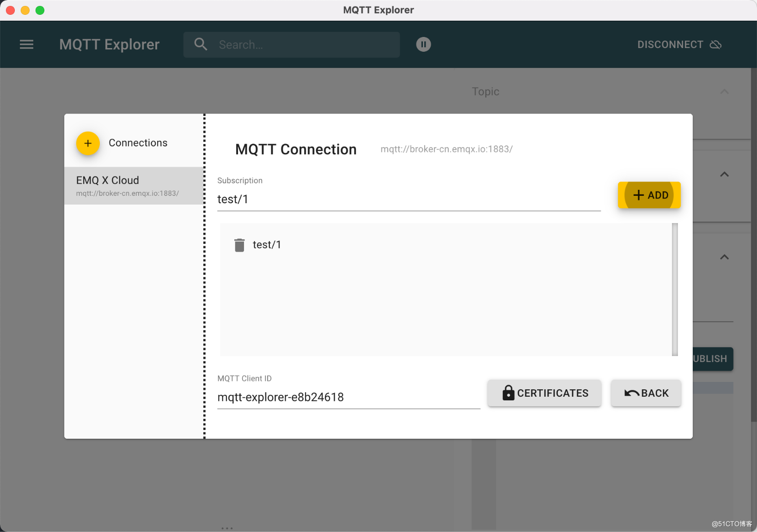Click DISCONNECT in the header

(x=679, y=44)
